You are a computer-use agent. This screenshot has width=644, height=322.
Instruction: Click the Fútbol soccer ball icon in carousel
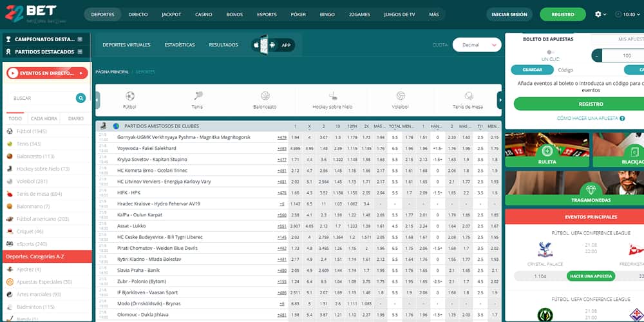[x=130, y=96]
